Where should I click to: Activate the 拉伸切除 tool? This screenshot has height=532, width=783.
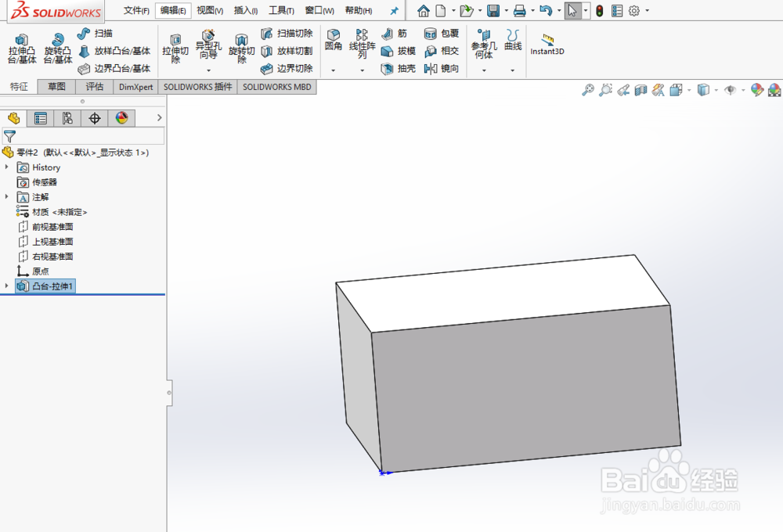click(175, 47)
